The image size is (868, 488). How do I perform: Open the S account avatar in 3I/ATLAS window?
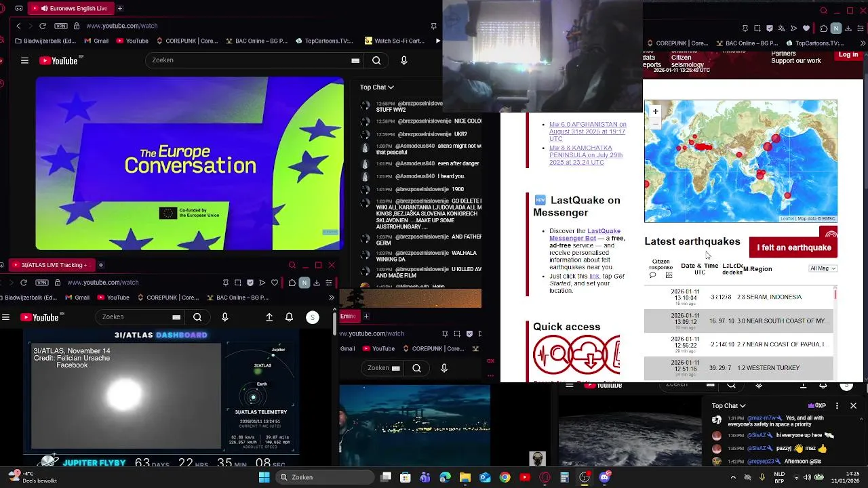pyautogui.click(x=313, y=317)
